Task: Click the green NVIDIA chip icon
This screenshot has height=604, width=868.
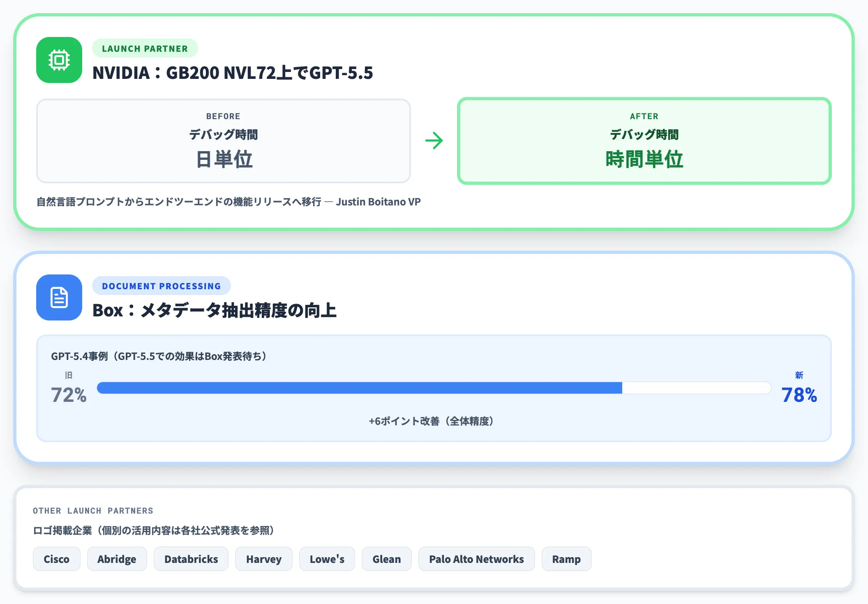Action: pos(59,60)
